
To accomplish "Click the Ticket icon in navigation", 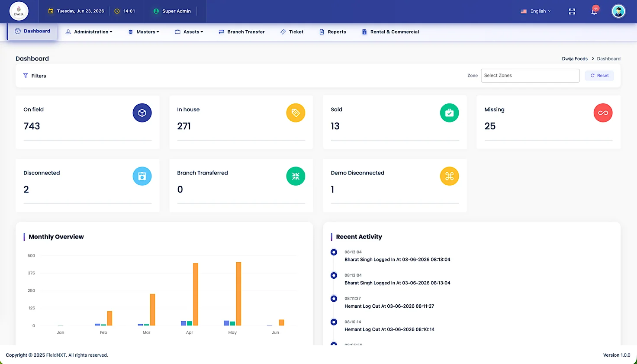I will (283, 32).
